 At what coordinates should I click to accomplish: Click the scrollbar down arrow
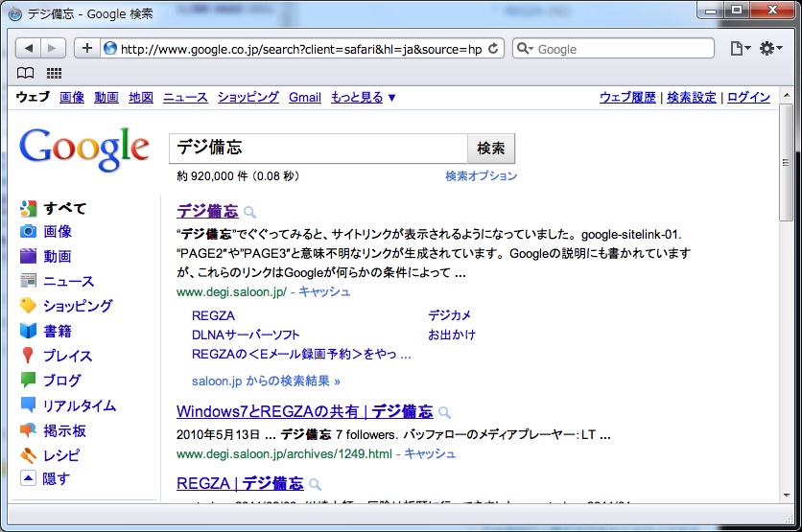click(787, 495)
